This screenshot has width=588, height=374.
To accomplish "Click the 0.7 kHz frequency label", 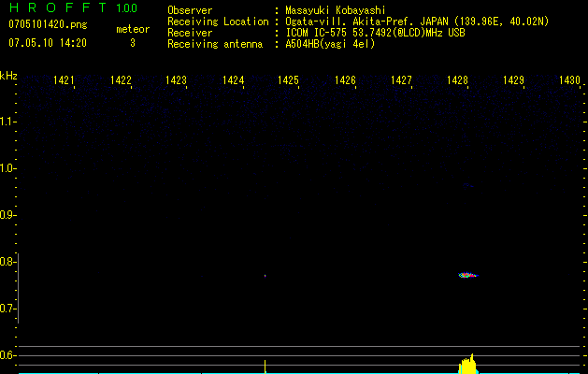I will pos(7,309).
